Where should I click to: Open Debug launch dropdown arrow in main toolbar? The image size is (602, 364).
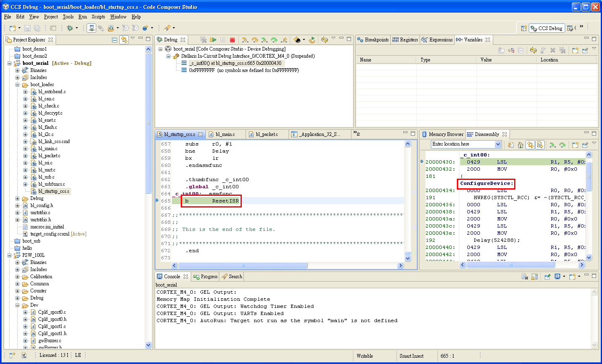77,28
